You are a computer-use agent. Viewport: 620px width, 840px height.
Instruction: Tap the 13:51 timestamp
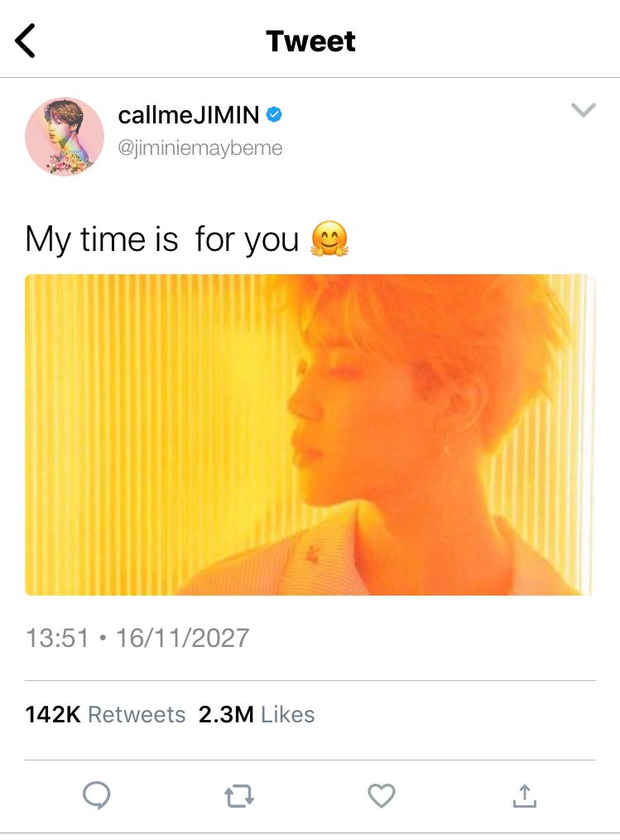point(56,638)
